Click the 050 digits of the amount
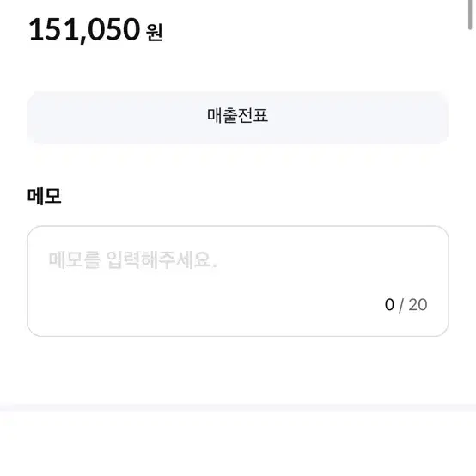The width and height of the screenshot is (476, 476). point(113,29)
